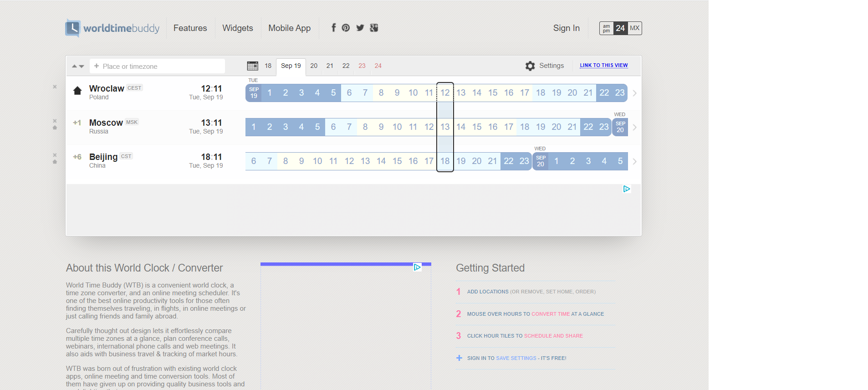
Task: Open the calendar date picker icon
Action: point(253,66)
